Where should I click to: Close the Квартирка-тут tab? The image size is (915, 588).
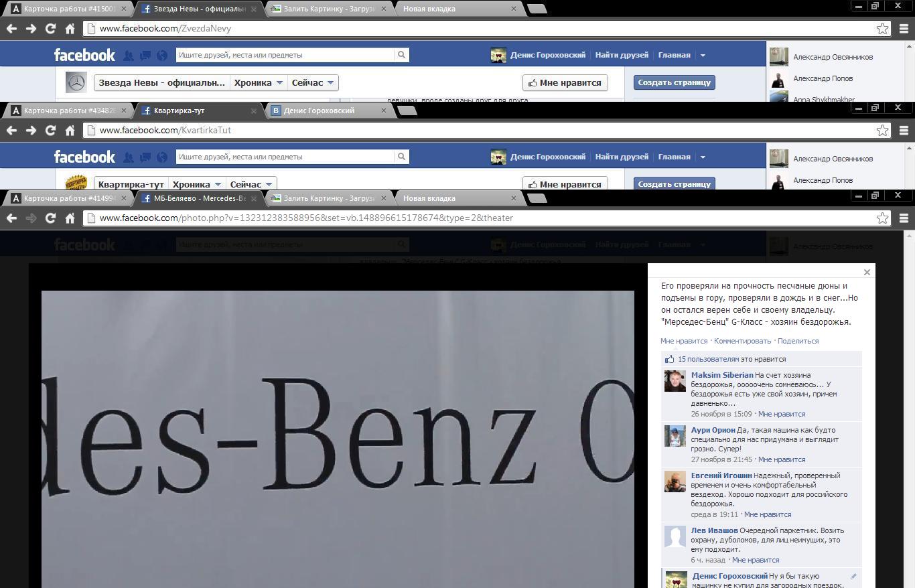[x=254, y=111]
